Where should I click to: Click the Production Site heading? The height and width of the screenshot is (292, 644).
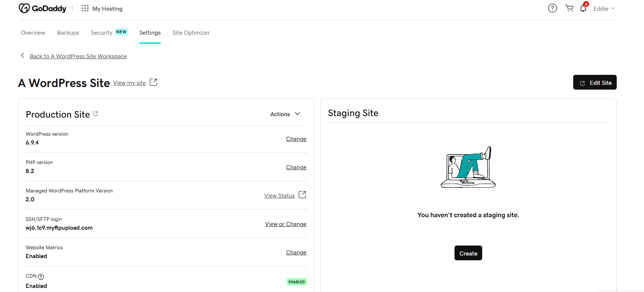pos(58,114)
